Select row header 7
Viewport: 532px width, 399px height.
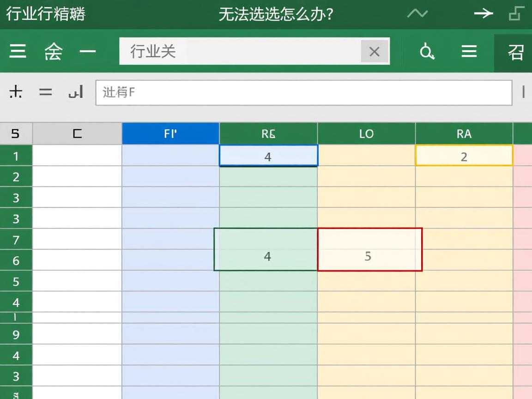pyautogui.click(x=16, y=239)
